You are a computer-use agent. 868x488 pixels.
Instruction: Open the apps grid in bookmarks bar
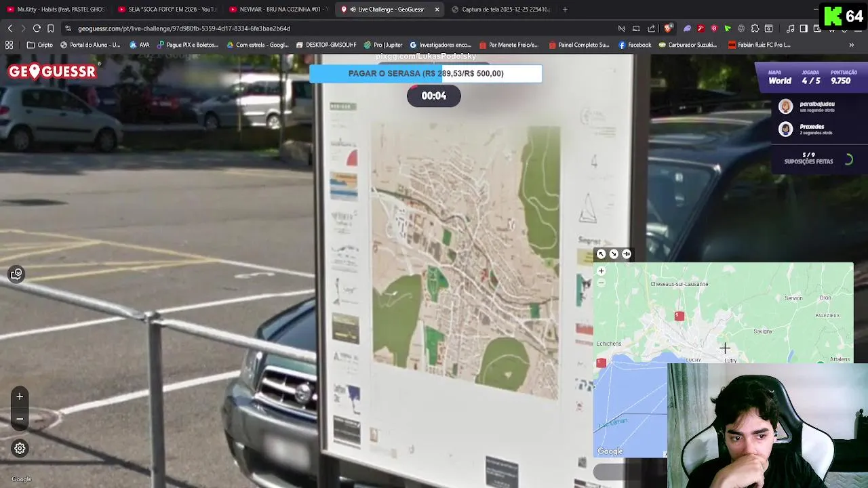point(9,45)
